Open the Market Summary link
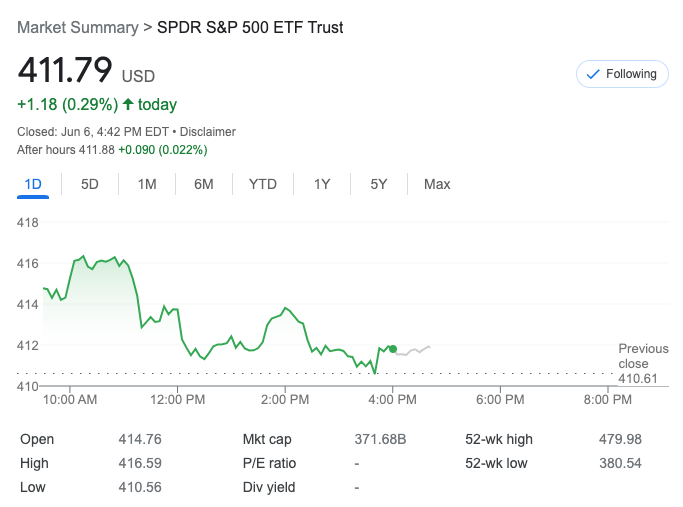This screenshot has height=507, width=683. [x=78, y=27]
